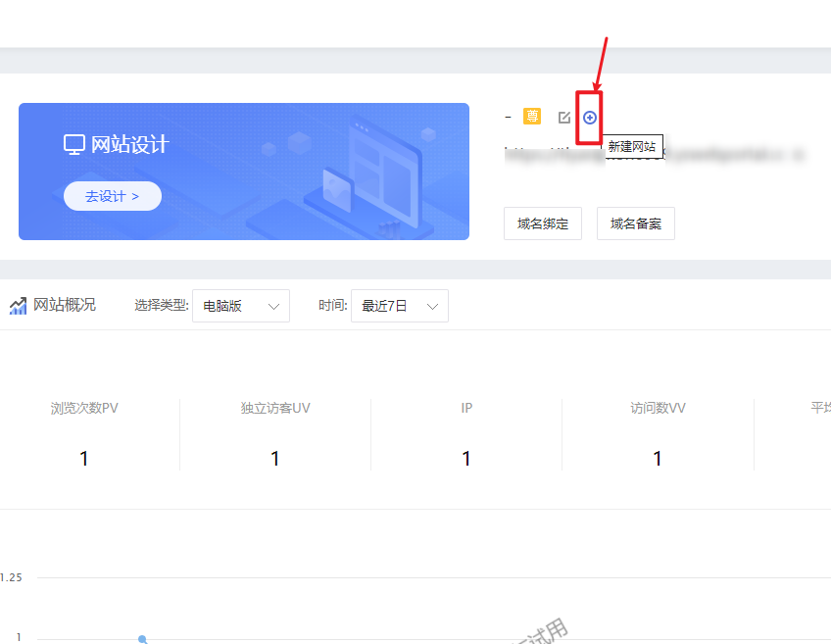Click the edit pencil icon beside the badge

coord(563,118)
